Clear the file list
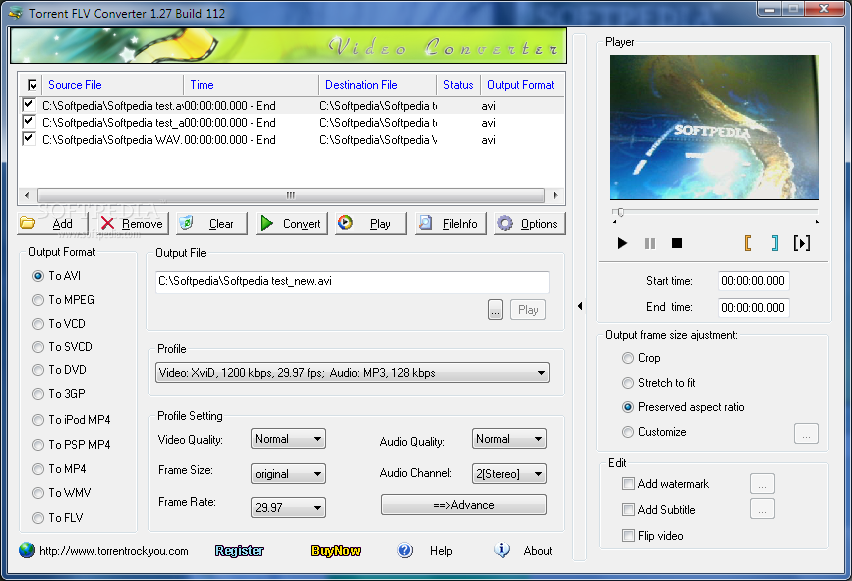The height and width of the screenshot is (581, 852). click(x=212, y=223)
